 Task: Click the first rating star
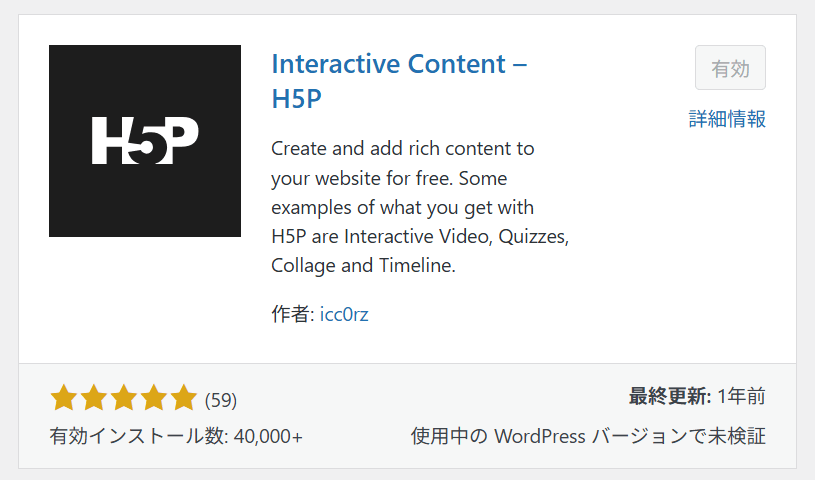point(64,399)
